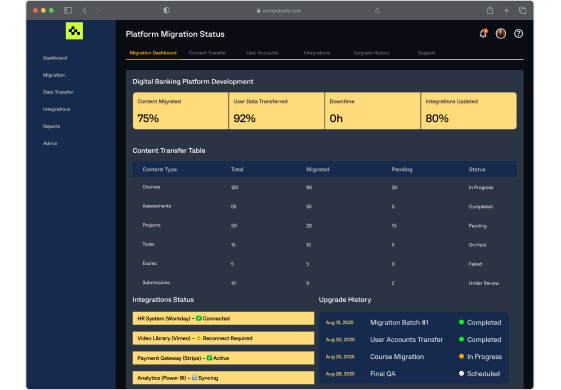561x390 pixels.
Task: Click the page reload icon in the address bar
Action: (377, 11)
